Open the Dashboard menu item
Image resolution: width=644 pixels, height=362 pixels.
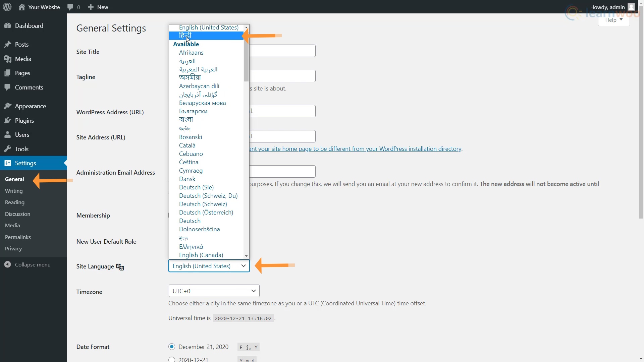pos(29,26)
